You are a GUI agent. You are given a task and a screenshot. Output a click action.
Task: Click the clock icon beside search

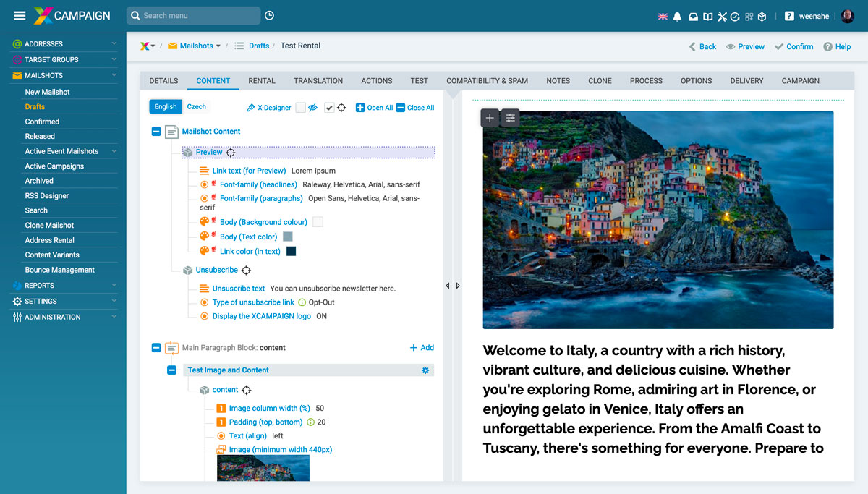(x=270, y=15)
